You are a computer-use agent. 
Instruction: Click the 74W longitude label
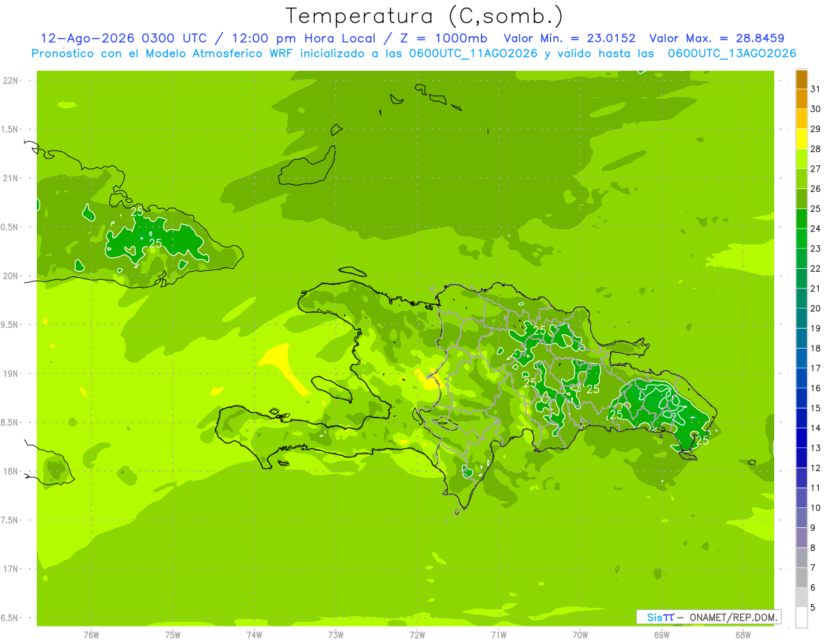(254, 635)
